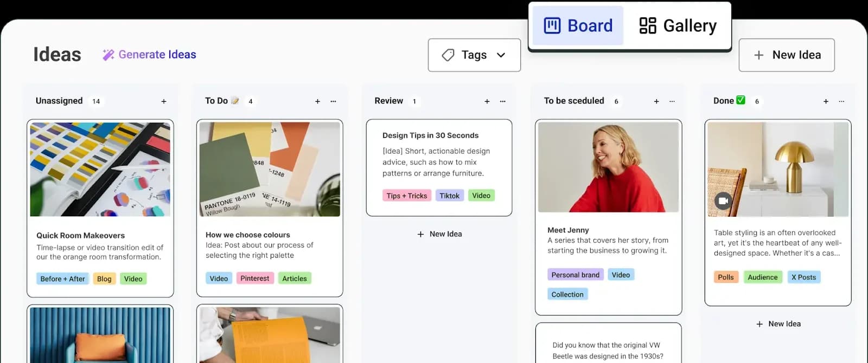The image size is (868, 363).
Task: Click the Generate Ideas magic wand icon
Action: click(x=108, y=55)
